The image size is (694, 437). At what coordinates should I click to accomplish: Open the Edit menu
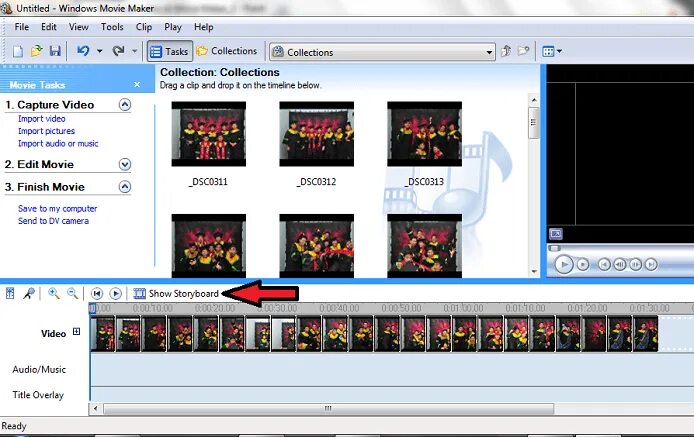click(x=49, y=27)
